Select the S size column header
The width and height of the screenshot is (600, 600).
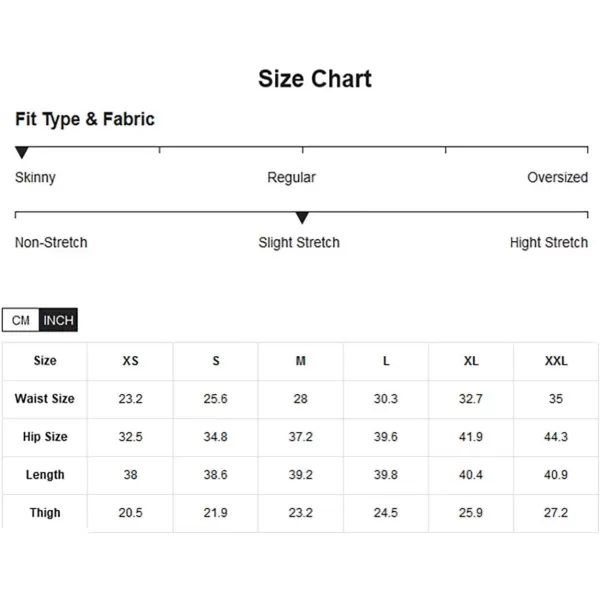click(216, 361)
